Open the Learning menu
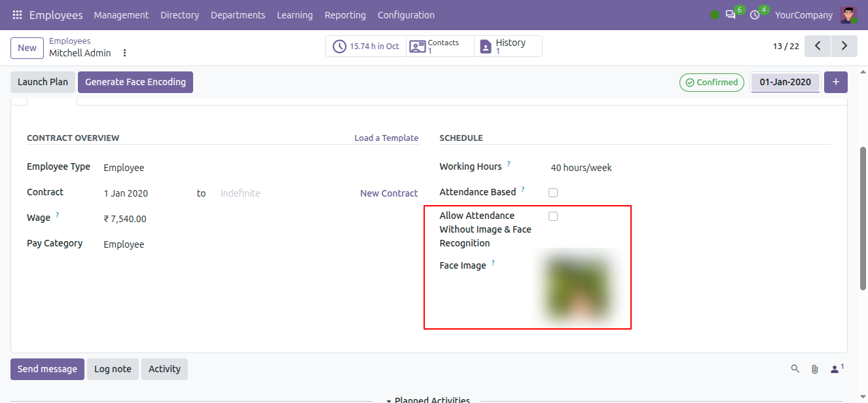The height and width of the screenshot is (403, 868). pyautogui.click(x=295, y=15)
